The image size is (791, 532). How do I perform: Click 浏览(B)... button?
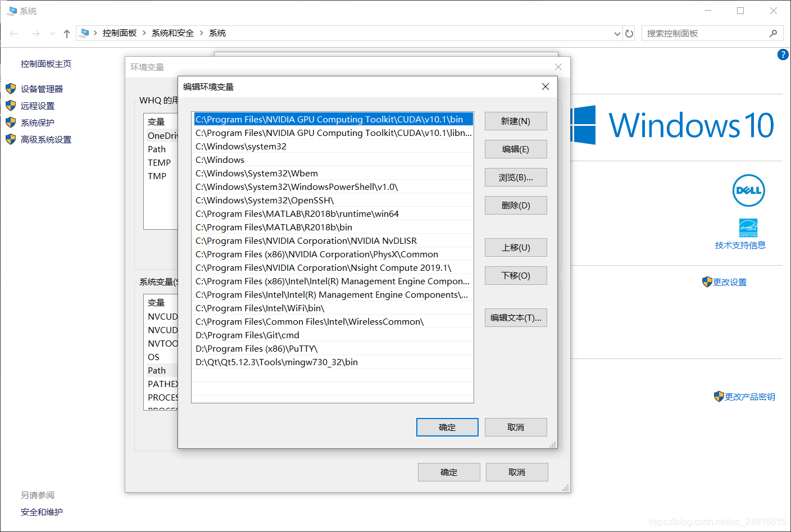click(x=516, y=178)
